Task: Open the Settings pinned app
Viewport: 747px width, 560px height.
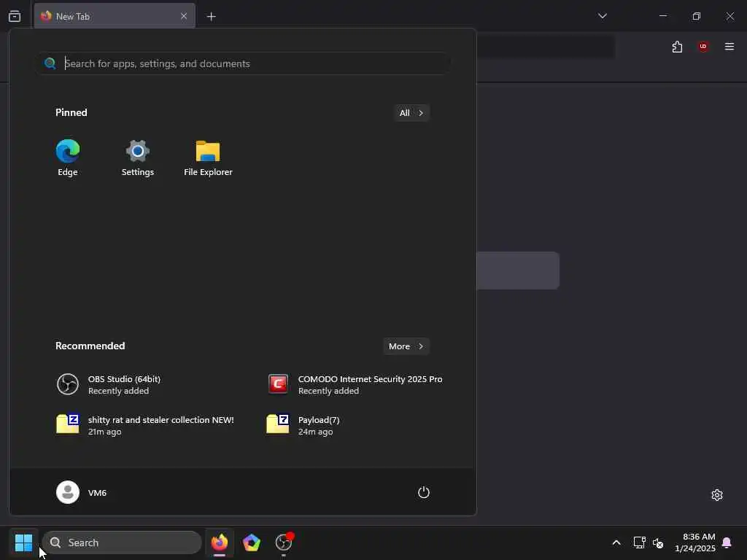Action: (x=138, y=158)
